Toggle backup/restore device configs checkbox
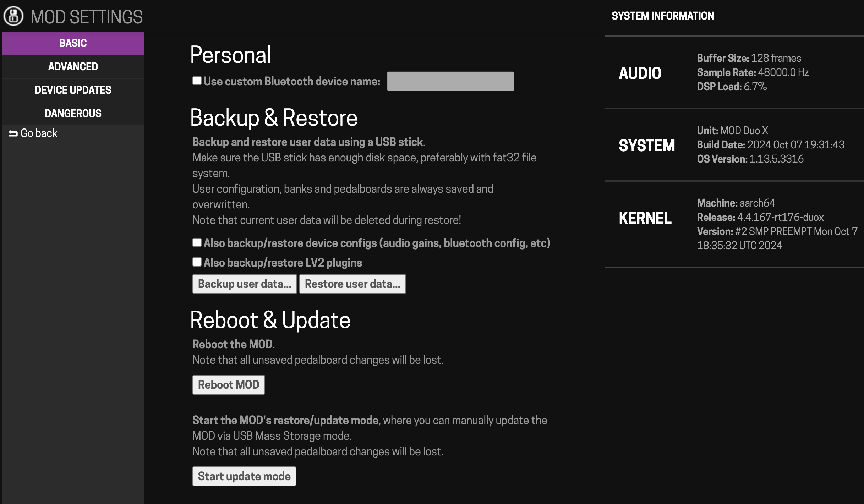Image resolution: width=864 pixels, height=504 pixels. (x=197, y=243)
